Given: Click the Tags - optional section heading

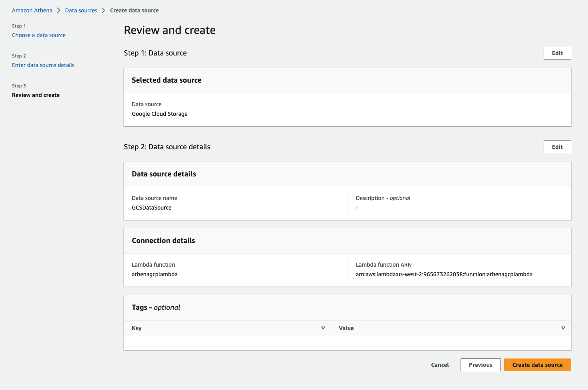Looking at the screenshot, I should tap(156, 307).
